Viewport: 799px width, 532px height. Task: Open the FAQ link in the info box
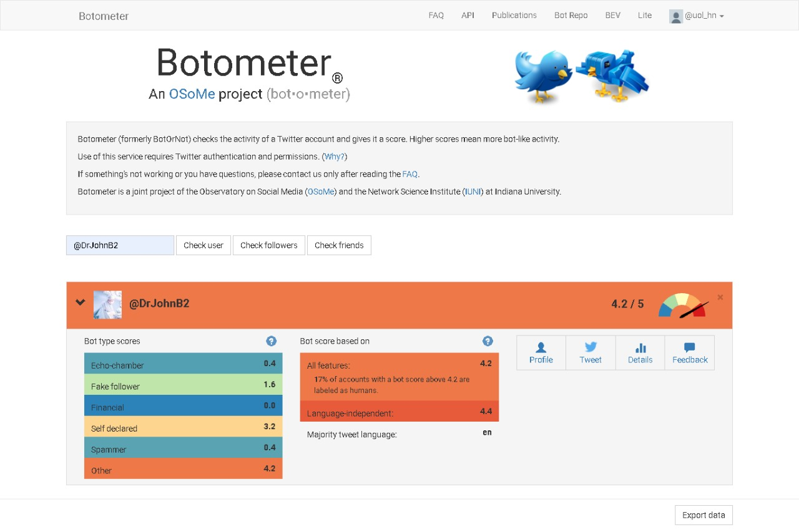[x=409, y=174]
